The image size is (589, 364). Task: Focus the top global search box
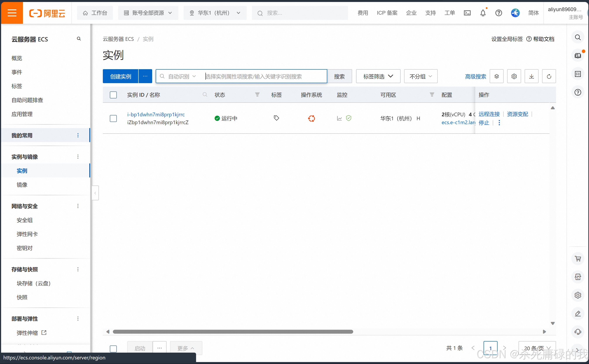300,13
